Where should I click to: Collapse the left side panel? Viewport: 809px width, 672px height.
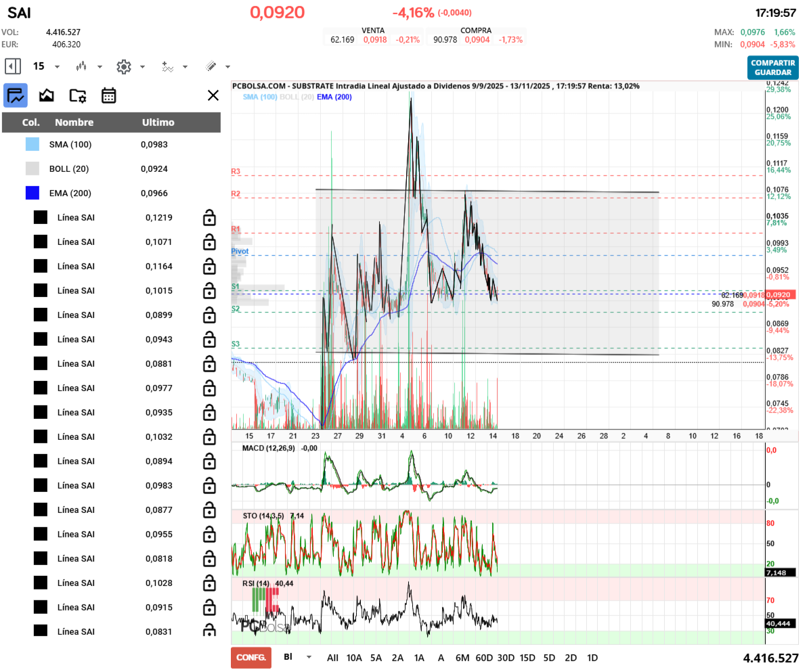pos(13,66)
